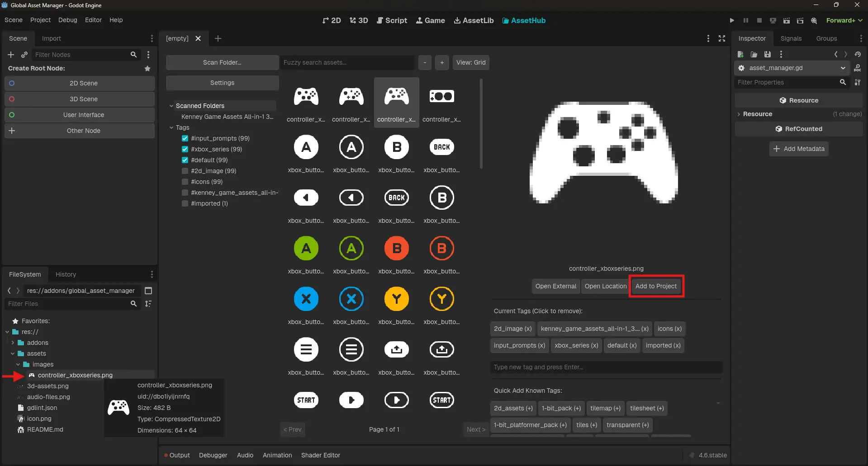Click the save resource disk icon
The image size is (868, 466).
(767, 54)
